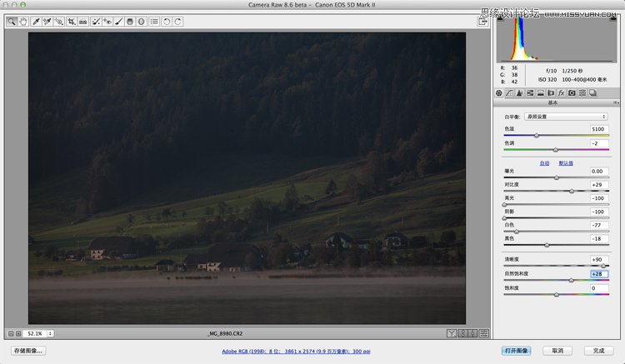Click the Exposure (曝光) slider handle

point(557,178)
